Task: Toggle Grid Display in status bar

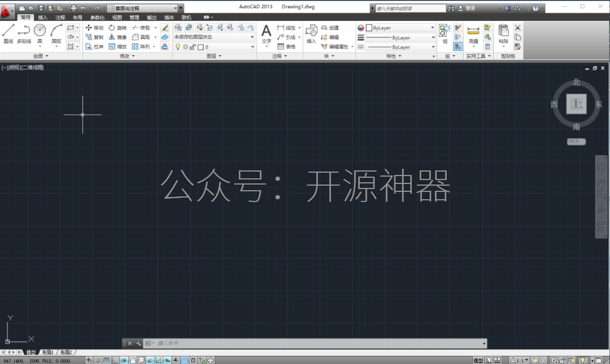Action: click(x=106, y=360)
